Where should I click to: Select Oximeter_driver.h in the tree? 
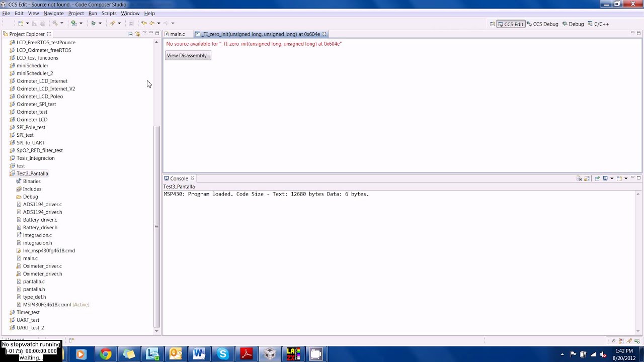coord(42,274)
